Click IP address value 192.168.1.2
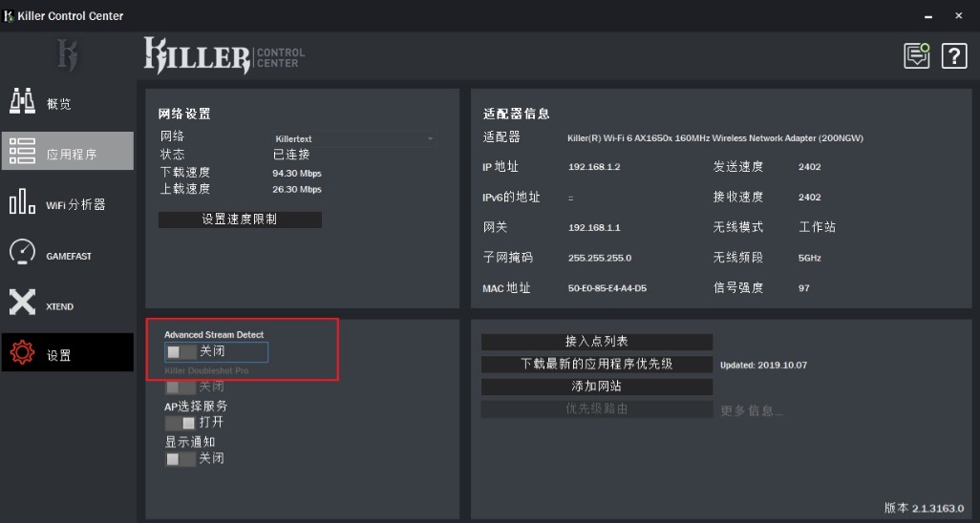Screen dimensions: 980x523 pos(594,167)
